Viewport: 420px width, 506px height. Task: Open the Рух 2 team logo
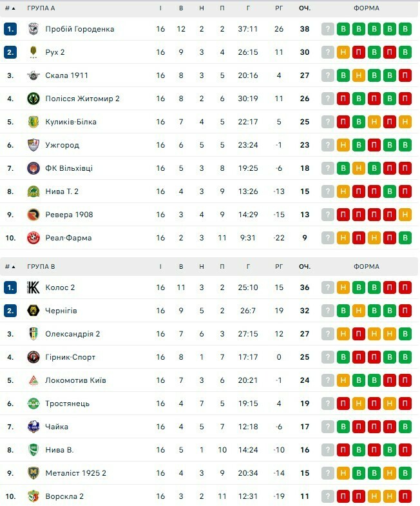click(33, 52)
